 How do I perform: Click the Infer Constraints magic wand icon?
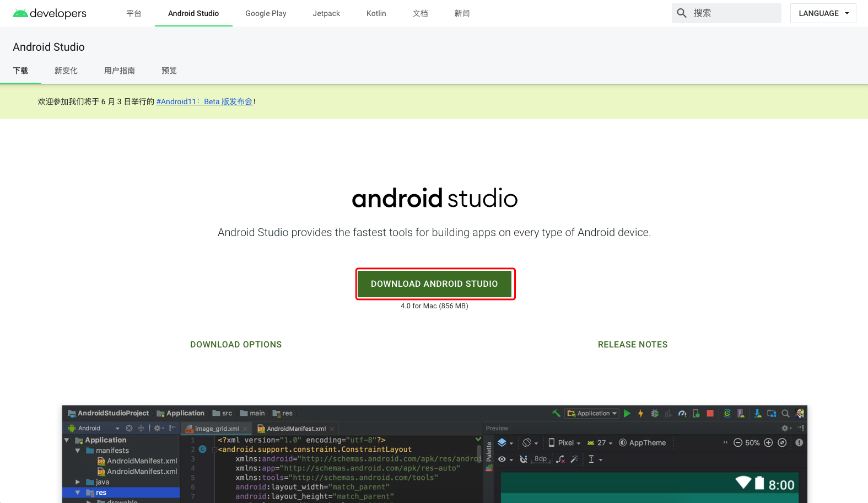point(574,459)
